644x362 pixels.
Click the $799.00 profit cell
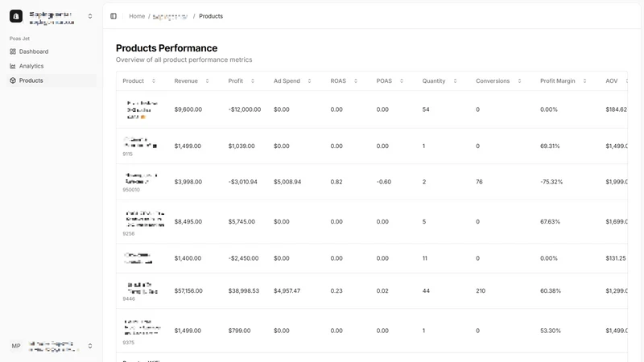(239, 331)
